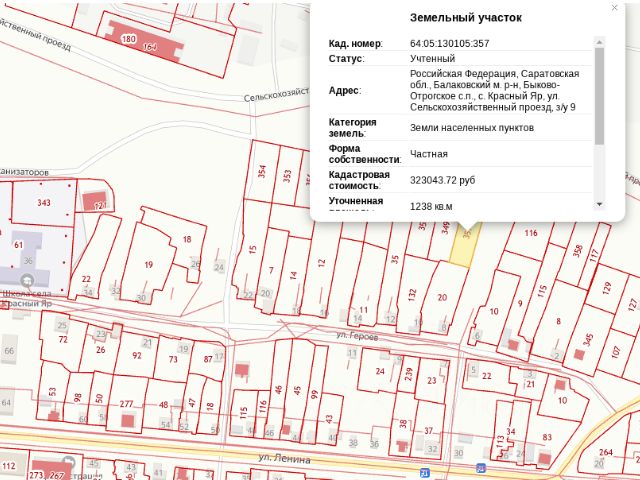Click status value Учтенный
This screenshot has height=480, width=640.
[432, 58]
